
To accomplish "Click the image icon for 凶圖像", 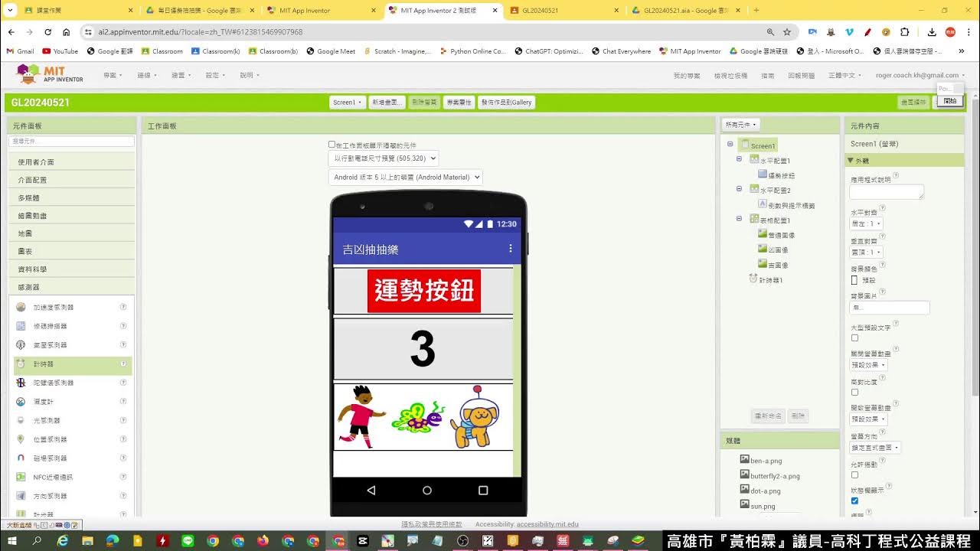I will point(763,249).
